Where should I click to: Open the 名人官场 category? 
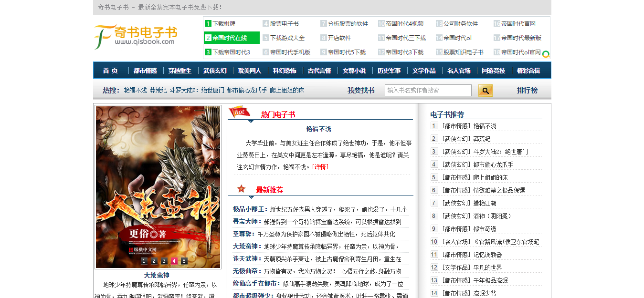click(x=459, y=71)
